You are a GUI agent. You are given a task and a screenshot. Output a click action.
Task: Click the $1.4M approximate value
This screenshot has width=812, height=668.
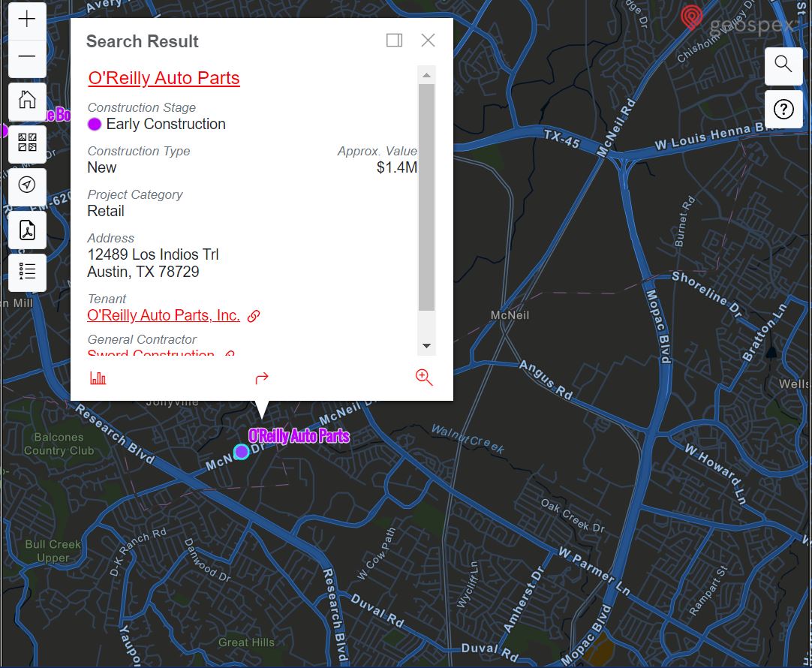(397, 168)
